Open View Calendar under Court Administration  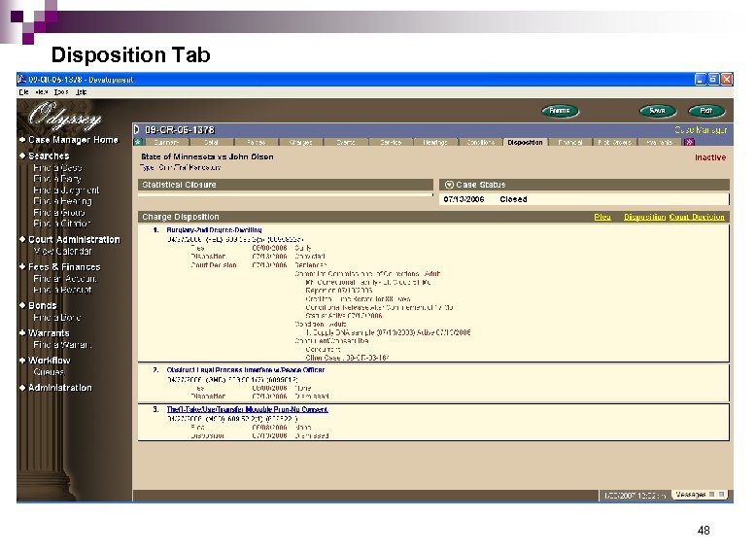[x=62, y=251]
